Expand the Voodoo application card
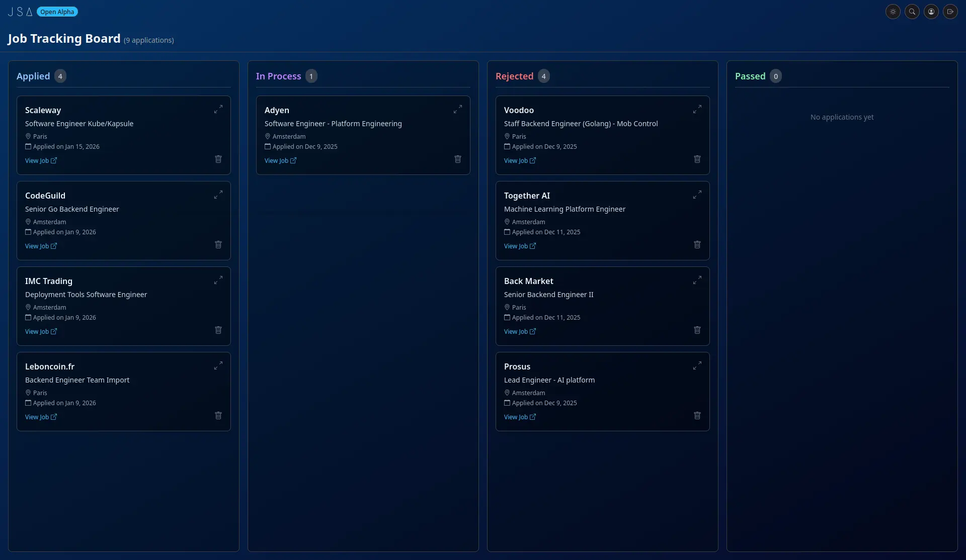The height and width of the screenshot is (560, 966). [697, 109]
